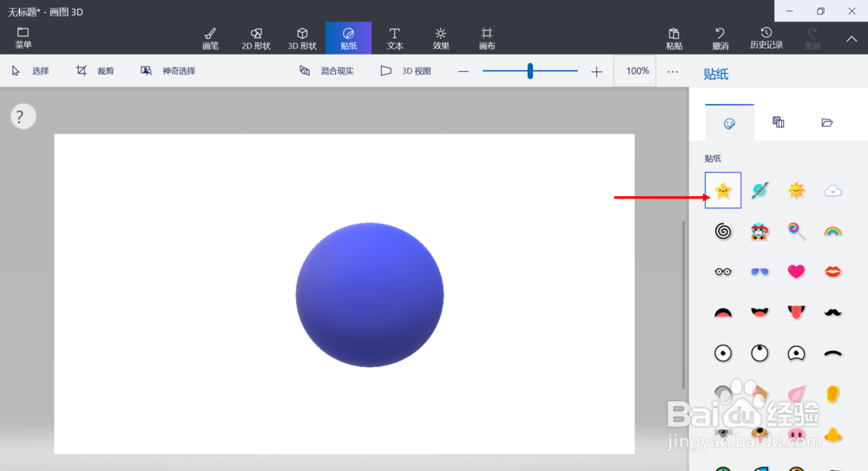Viewport: 868px width, 471px height.
Task: Choose the swirl lollipop sticker
Action: pos(796,231)
